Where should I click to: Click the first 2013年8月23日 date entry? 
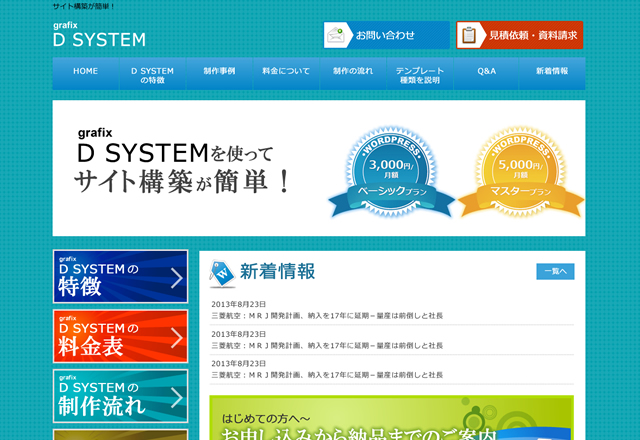point(238,304)
